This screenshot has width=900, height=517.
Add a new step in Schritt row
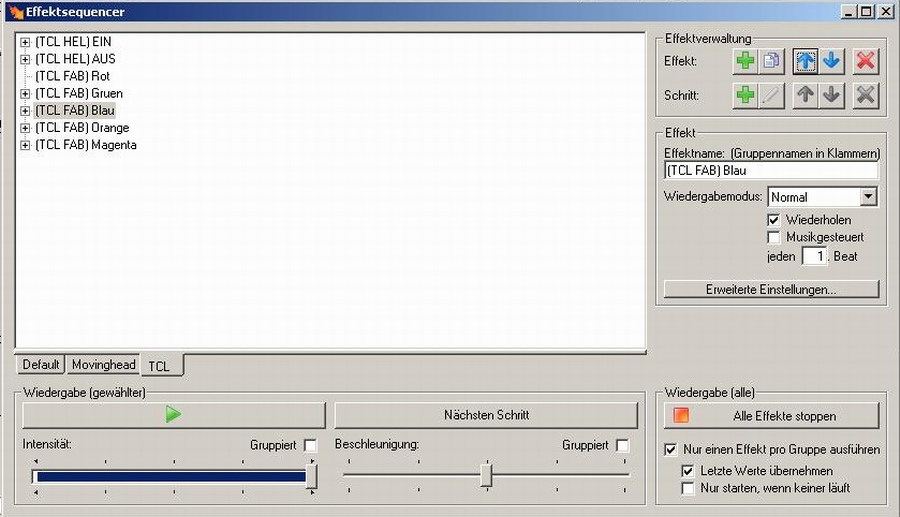[x=745, y=95]
